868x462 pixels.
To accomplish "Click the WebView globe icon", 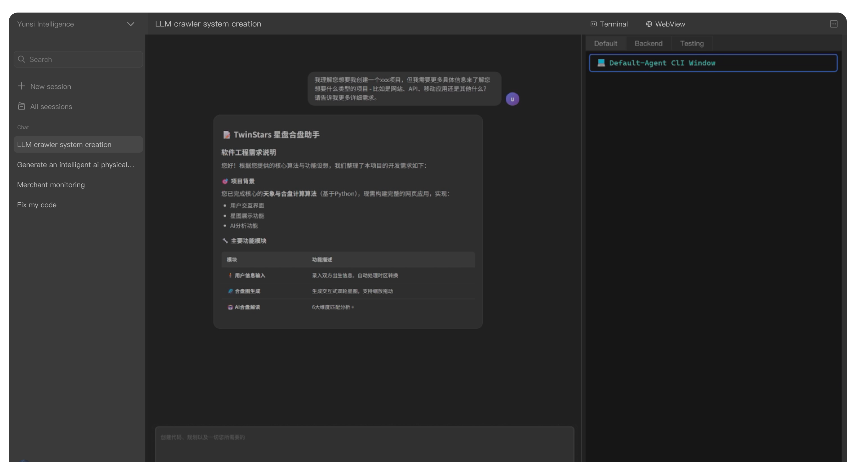I will [x=649, y=24].
